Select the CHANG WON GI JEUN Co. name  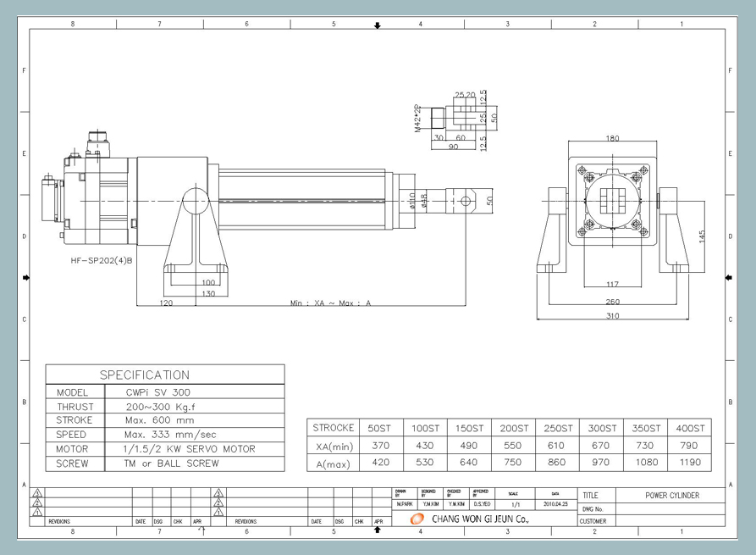click(480, 519)
